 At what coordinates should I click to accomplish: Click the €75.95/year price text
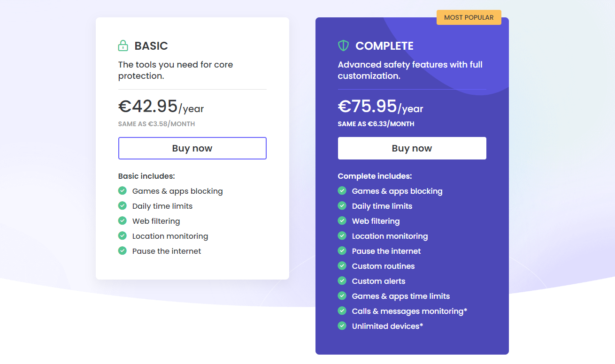point(380,107)
